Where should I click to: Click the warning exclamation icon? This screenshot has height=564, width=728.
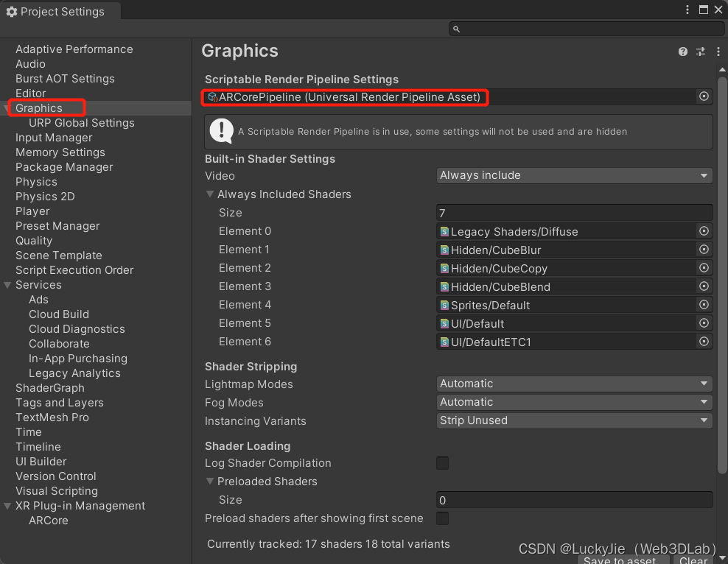click(x=222, y=131)
